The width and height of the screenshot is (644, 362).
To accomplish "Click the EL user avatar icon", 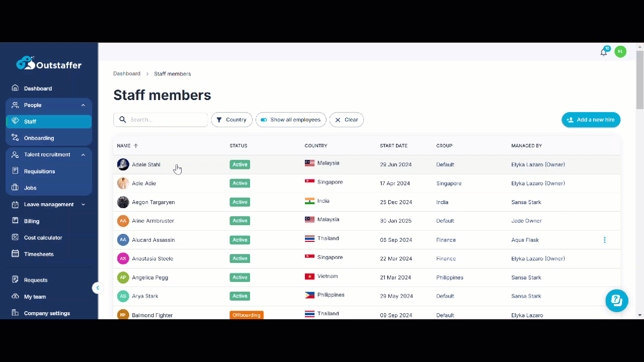I will (620, 51).
